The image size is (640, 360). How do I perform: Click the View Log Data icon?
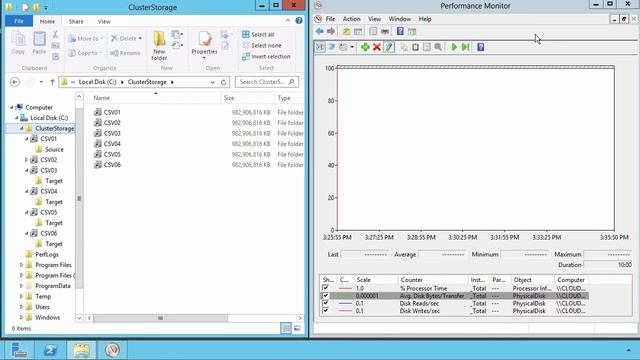(331, 47)
